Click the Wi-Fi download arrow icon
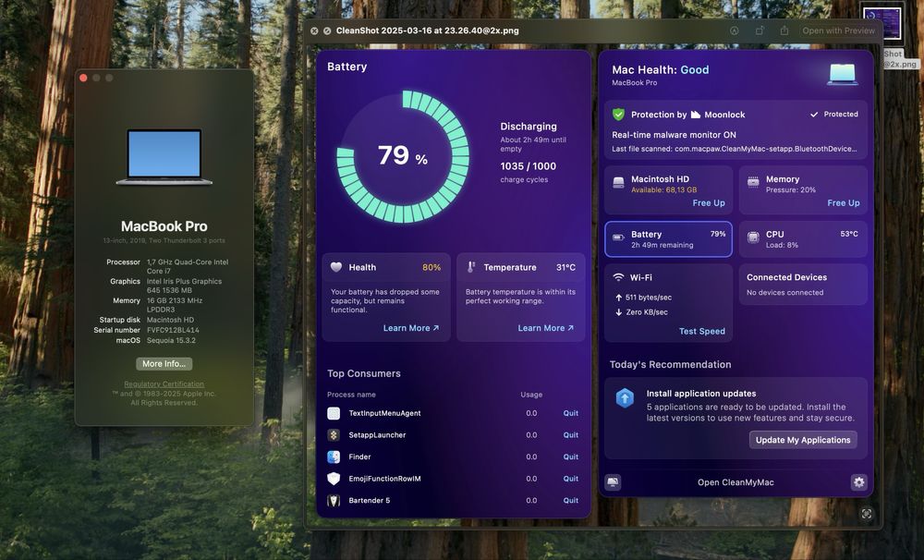 [x=619, y=312]
